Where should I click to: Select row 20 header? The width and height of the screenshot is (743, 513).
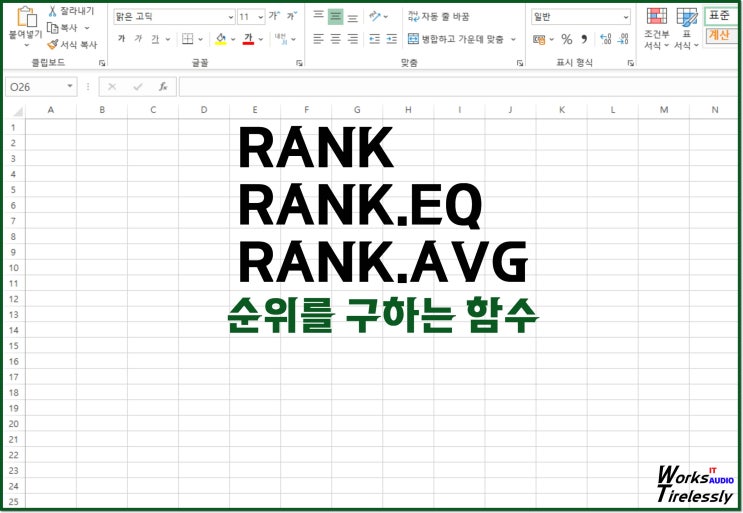[x=14, y=424]
